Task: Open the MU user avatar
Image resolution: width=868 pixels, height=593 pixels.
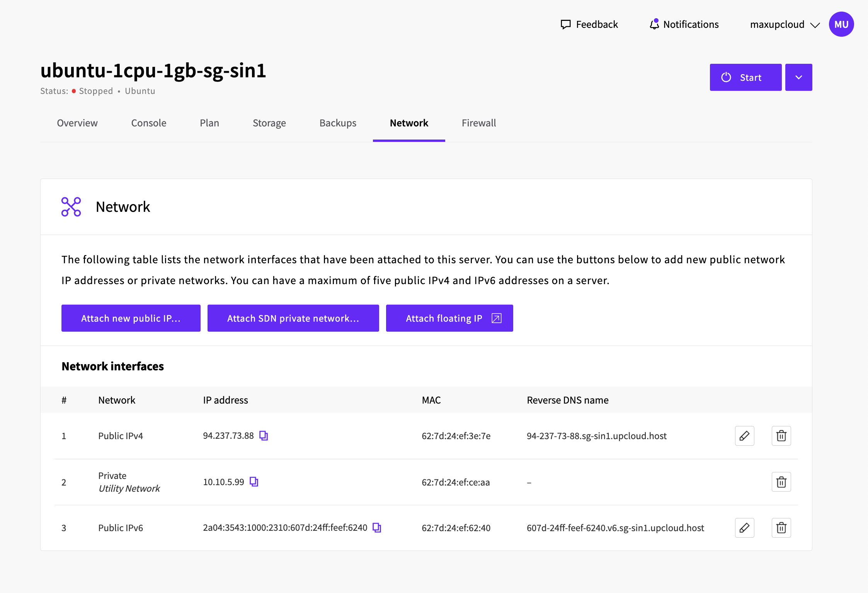Action: pos(841,24)
